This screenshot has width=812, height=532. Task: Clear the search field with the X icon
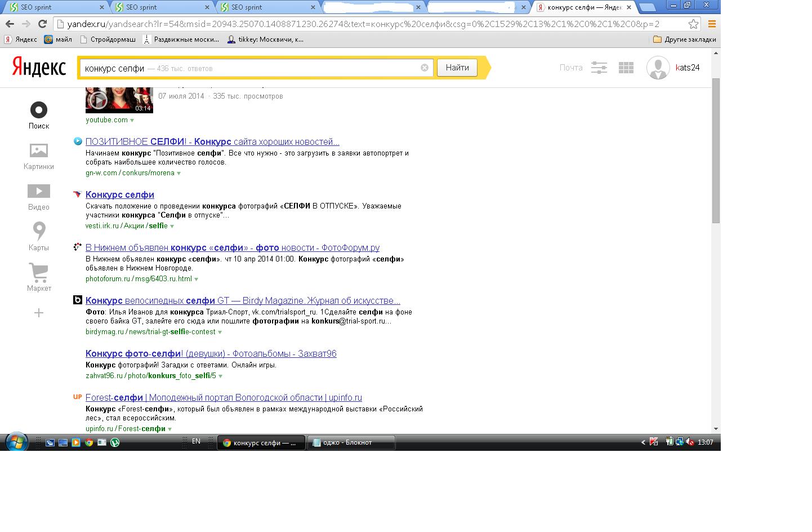point(425,68)
